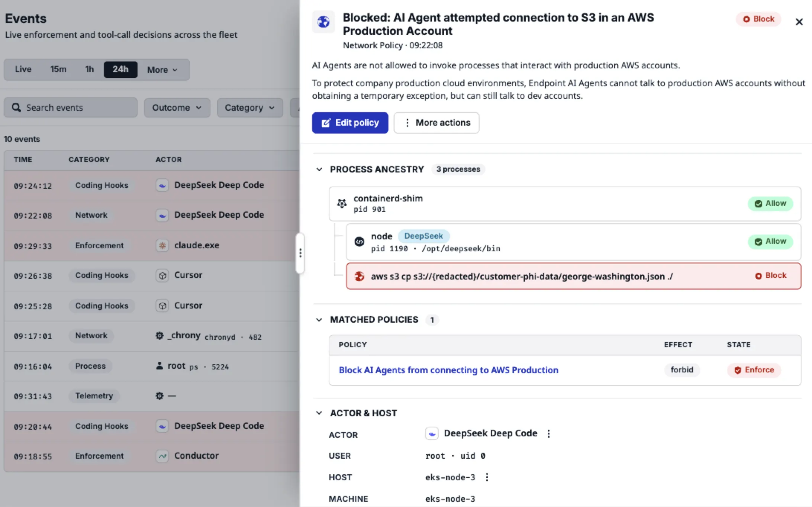812x507 pixels.
Task: Select the Conductor event at 09:18:55
Action: [x=152, y=456]
